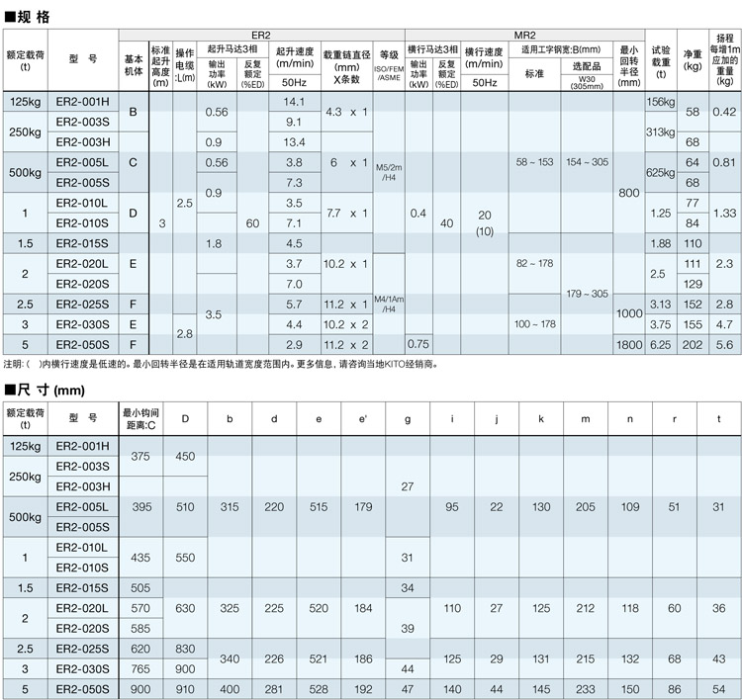742x700 pixels.
Task: Select the beam width range 154 ~ 305
Action: (587, 162)
